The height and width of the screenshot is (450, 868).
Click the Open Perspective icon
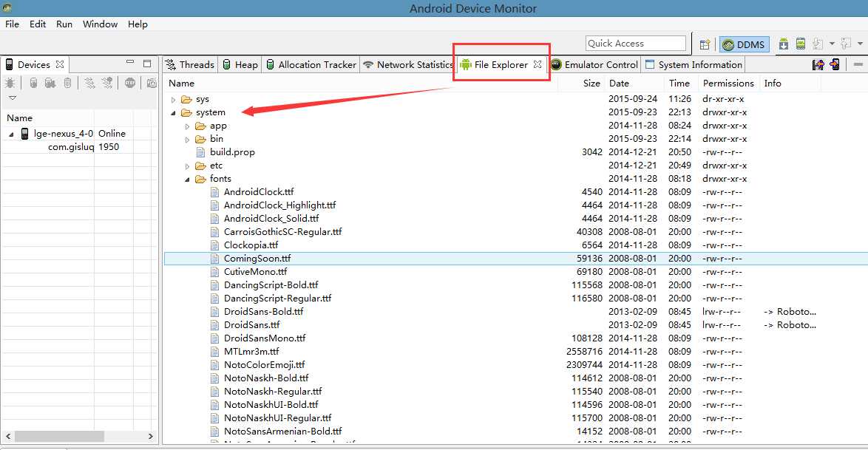[x=705, y=45]
